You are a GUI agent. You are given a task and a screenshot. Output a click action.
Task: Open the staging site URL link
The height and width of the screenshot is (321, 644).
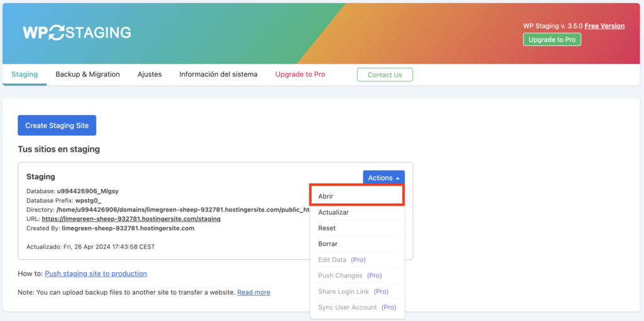coord(131,218)
